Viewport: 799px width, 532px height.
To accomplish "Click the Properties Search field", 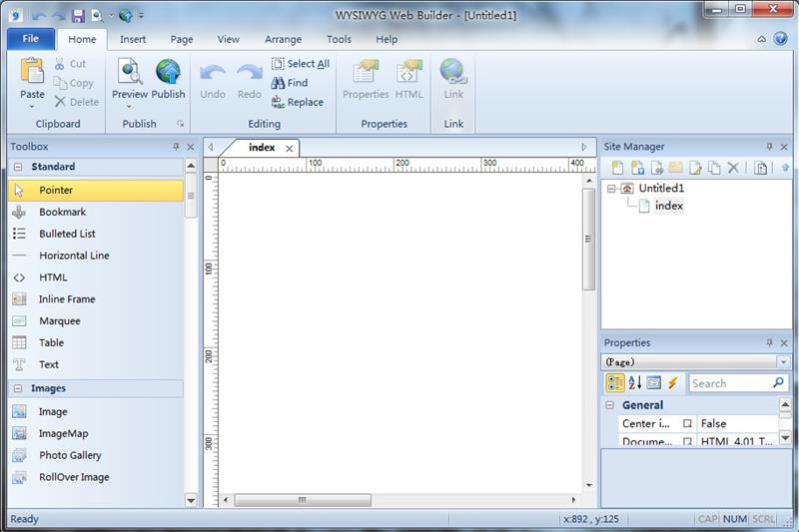I will coord(738,383).
